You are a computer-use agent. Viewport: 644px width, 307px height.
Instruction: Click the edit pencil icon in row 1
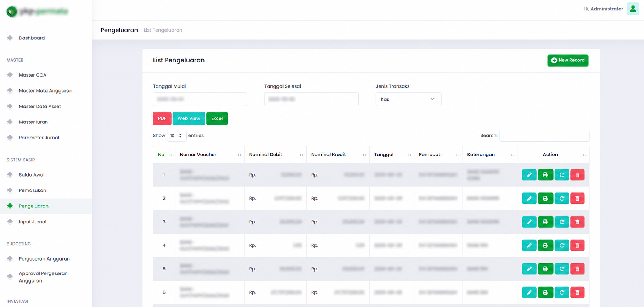(x=529, y=175)
